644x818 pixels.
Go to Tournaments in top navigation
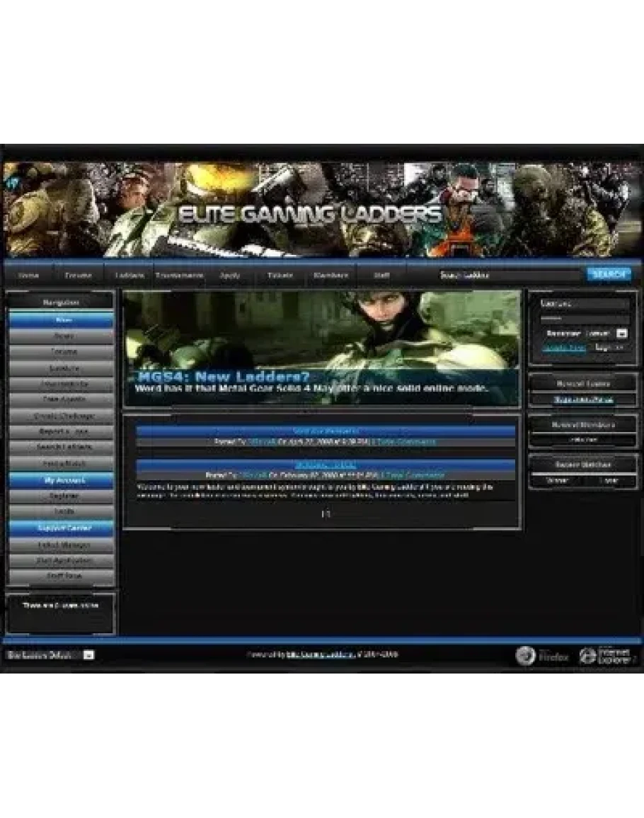click(x=180, y=275)
